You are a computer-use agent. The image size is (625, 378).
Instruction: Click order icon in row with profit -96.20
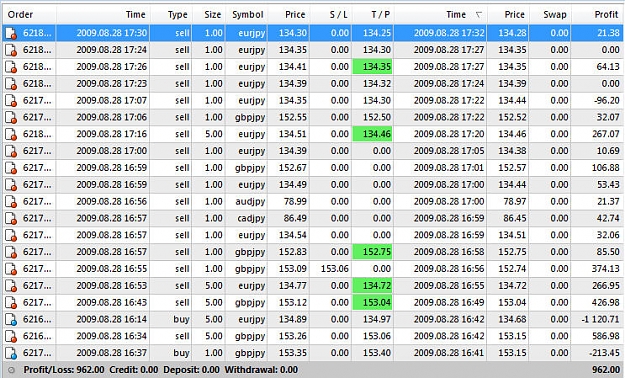(x=11, y=100)
